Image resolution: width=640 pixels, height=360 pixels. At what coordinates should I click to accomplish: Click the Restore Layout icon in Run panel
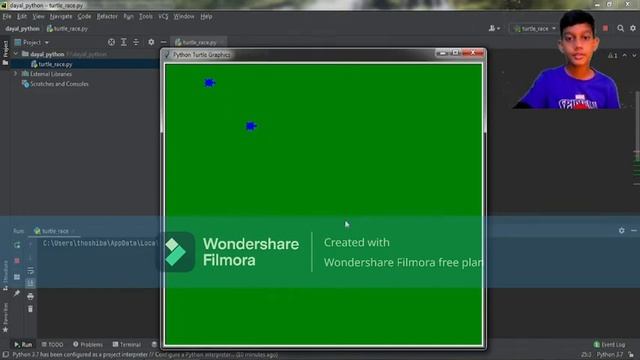click(17, 277)
